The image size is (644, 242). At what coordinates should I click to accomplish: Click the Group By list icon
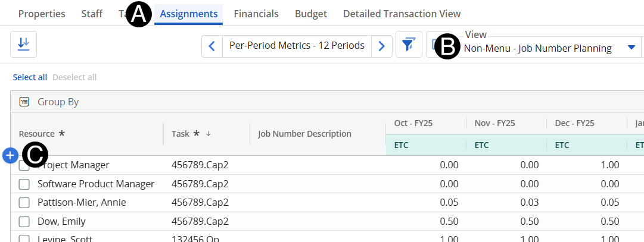tap(24, 102)
